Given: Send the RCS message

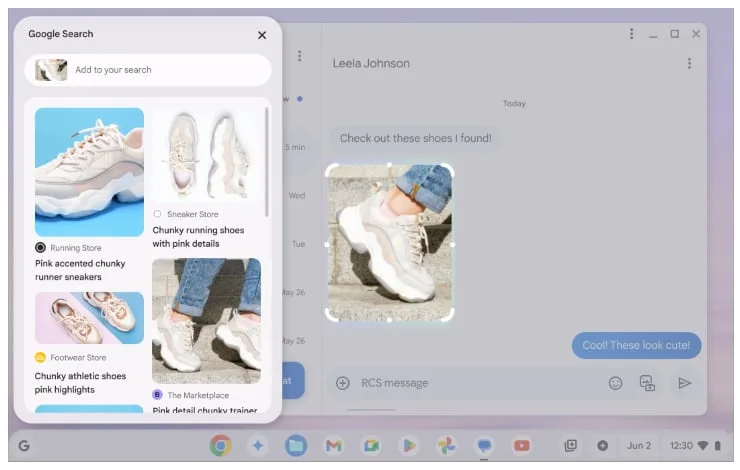Looking at the screenshot, I should (684, 383).
